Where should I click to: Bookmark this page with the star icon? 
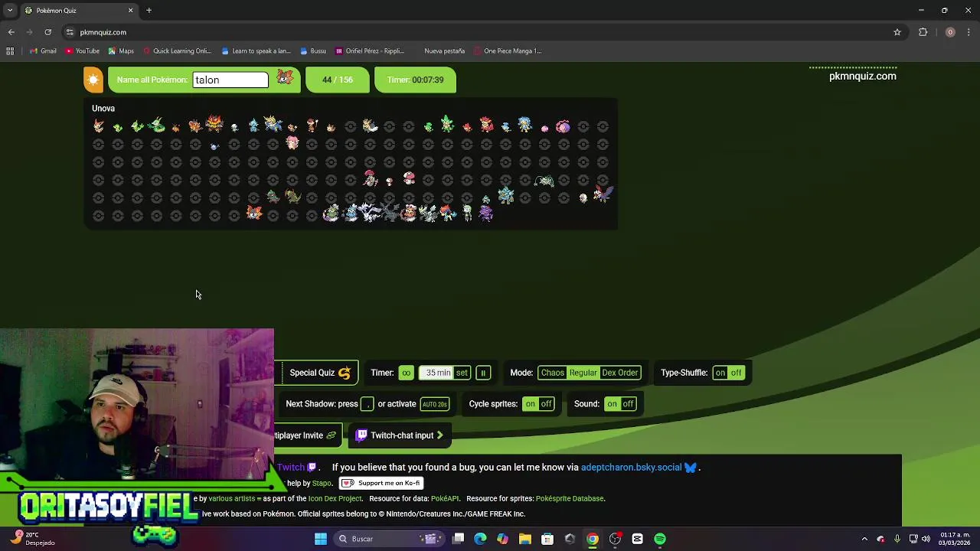(x=897, y=32)
